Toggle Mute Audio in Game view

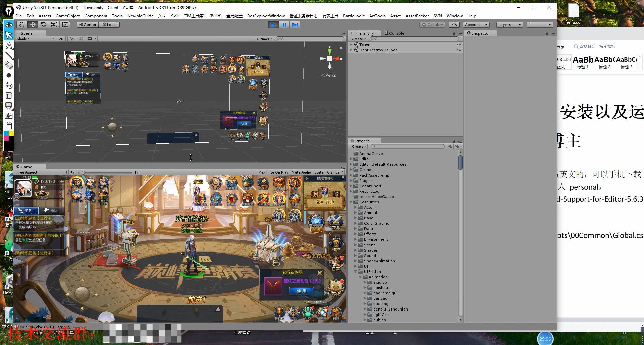pyautogui.click(x=301, y=172)
